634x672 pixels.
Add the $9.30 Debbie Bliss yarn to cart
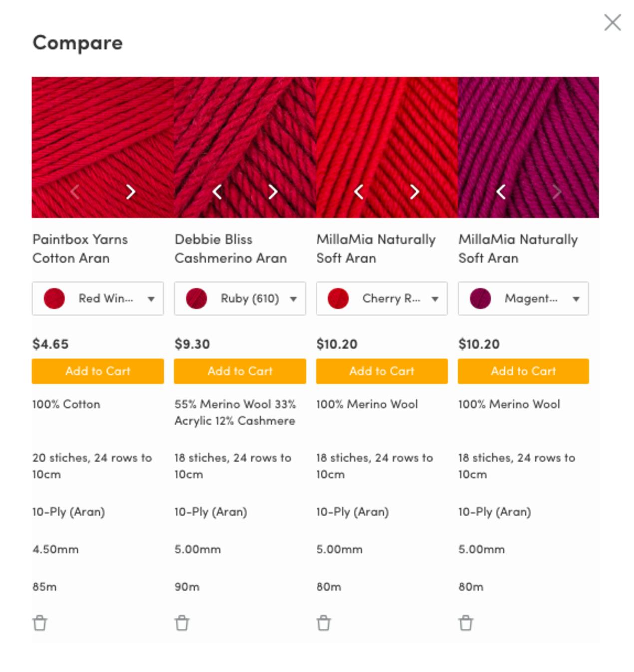(x=240, y=371)
